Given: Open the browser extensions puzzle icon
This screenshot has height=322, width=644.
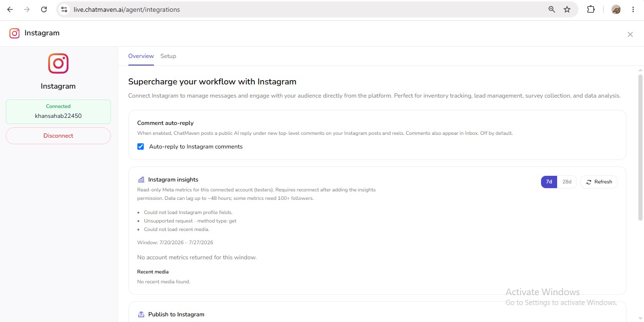Looking at the screenshot, I should pos(591,9).
